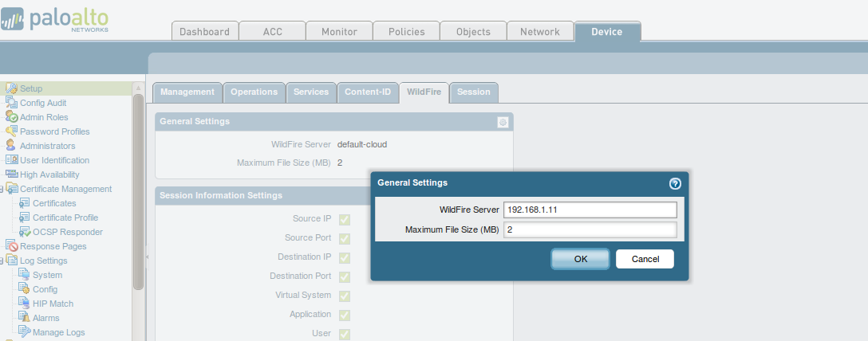Collapse the Log Settings tree node
The image size is (868, 341).
point(2,261)
